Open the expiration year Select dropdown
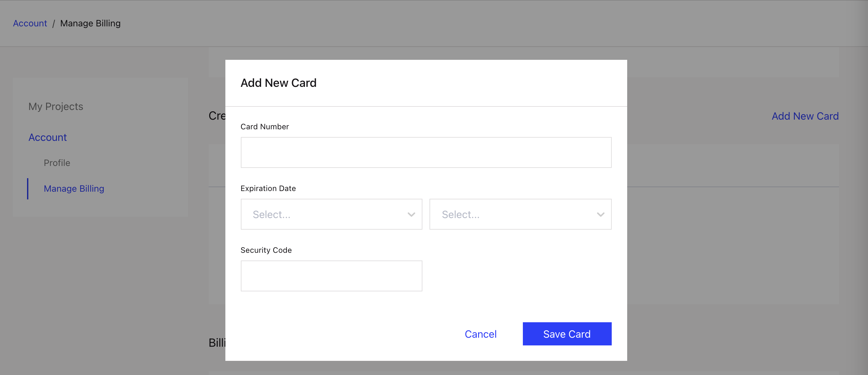 point(520,214)
